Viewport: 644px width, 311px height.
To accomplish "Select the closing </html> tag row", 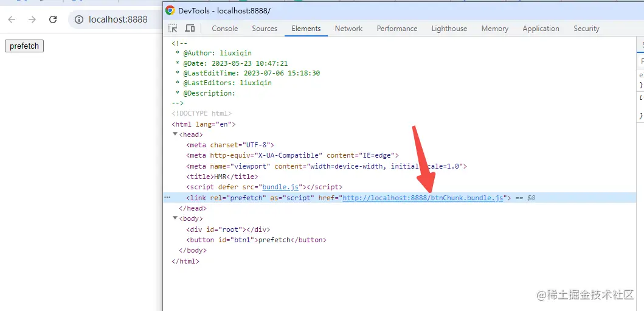I will pos(185,261).
